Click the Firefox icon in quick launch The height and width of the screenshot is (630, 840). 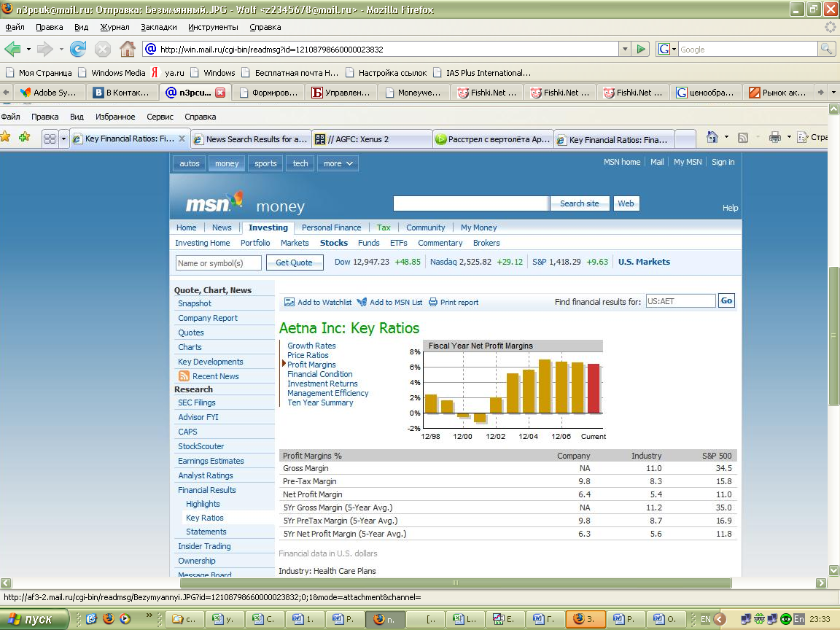pyautogui.click(x=108, y=619)
